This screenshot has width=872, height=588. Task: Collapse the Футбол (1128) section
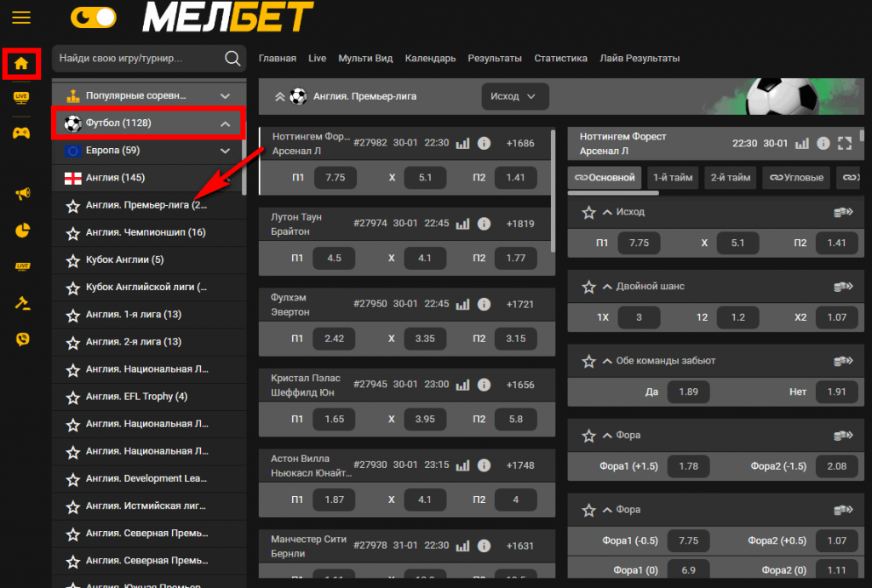coord(148,123)
